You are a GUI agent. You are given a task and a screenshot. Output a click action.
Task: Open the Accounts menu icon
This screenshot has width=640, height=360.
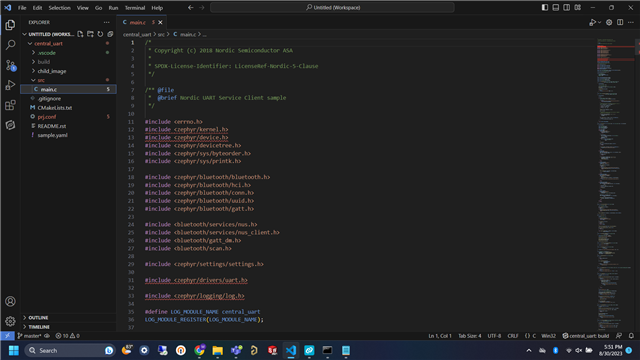(x=10, y=301)
